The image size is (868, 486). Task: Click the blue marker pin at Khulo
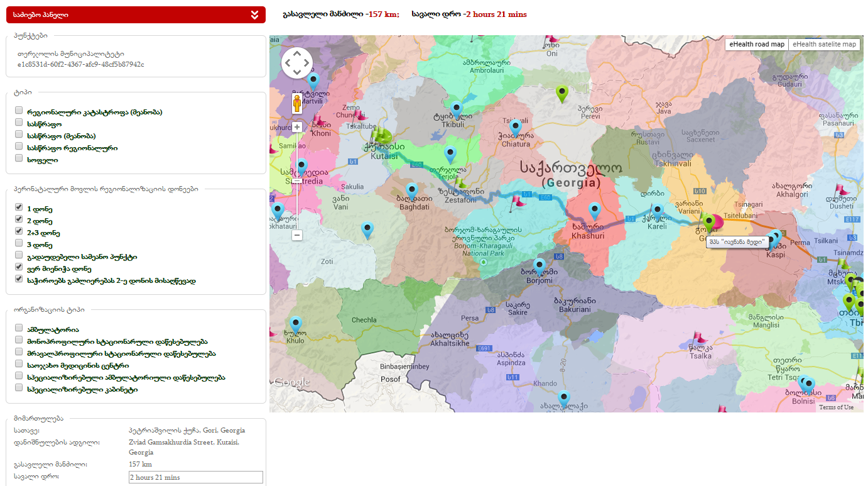295,324
